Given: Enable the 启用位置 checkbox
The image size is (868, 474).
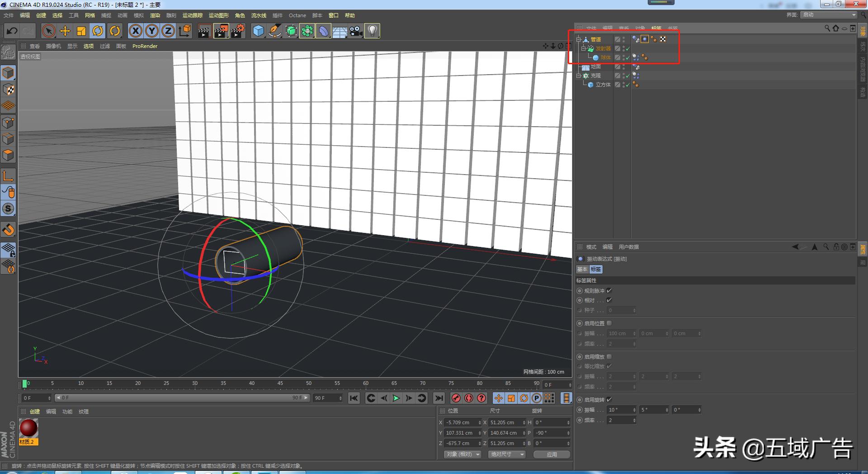Looking at the screenshot, I should 609,323.
